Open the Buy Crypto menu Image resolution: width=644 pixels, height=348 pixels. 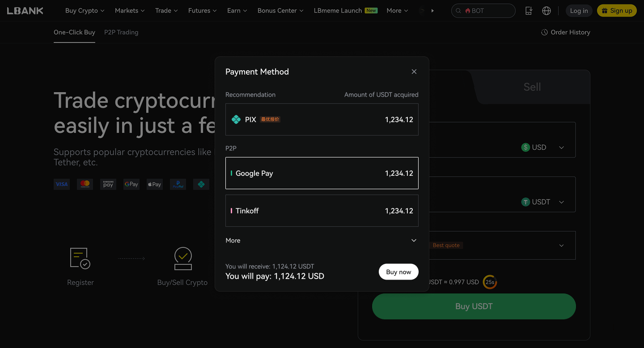(85, 11)
